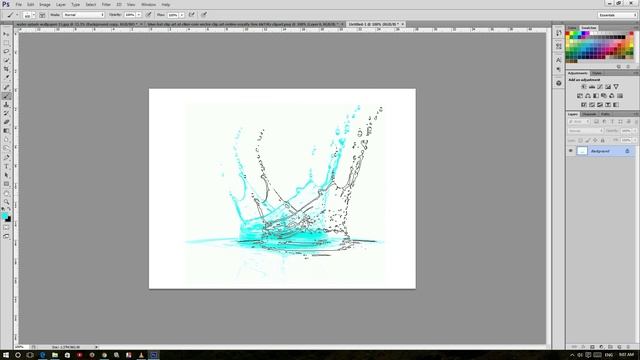Image resolution: width=640 pixels, height=360 pixels.
Task: Select the Move tool
Action: pos(6,34)
